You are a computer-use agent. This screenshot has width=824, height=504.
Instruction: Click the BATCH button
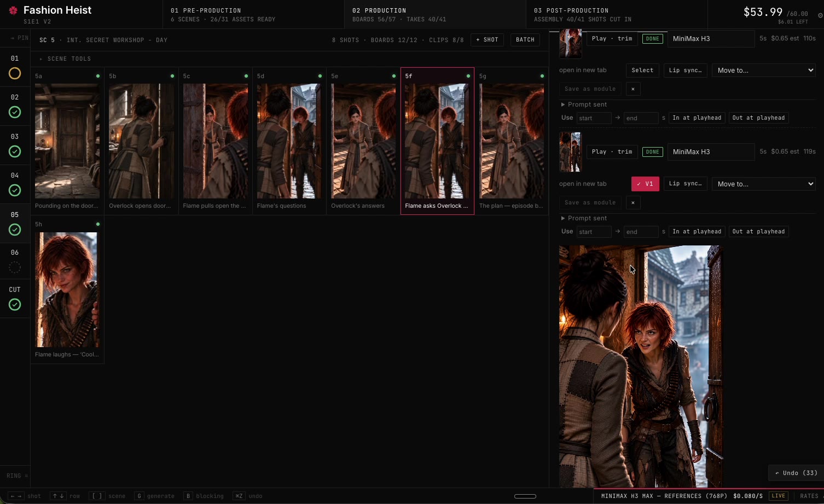click(525, 40)
